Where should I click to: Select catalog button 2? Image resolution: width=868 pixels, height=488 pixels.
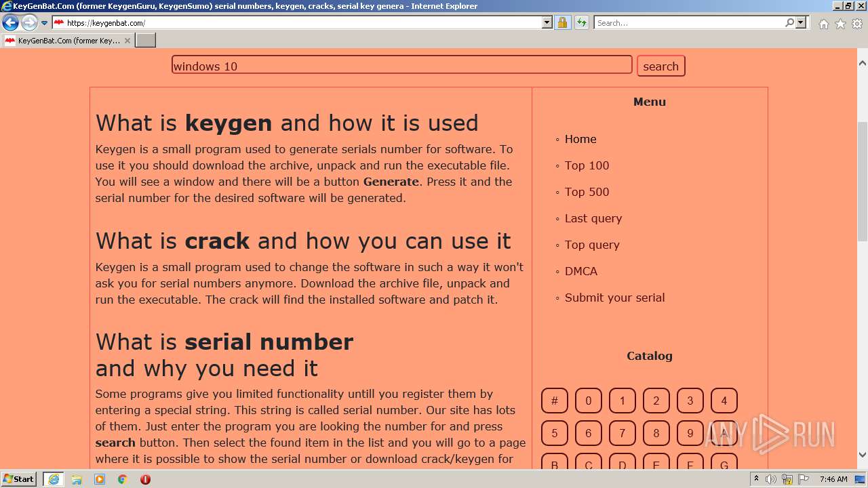pos(656,401)
